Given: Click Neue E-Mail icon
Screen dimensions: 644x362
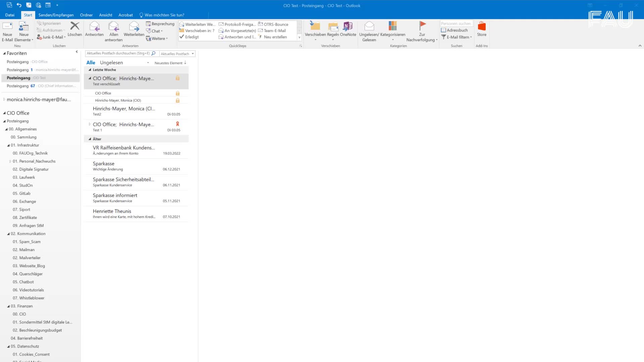Looking at the screenshot, I should [x=7, y=26].
